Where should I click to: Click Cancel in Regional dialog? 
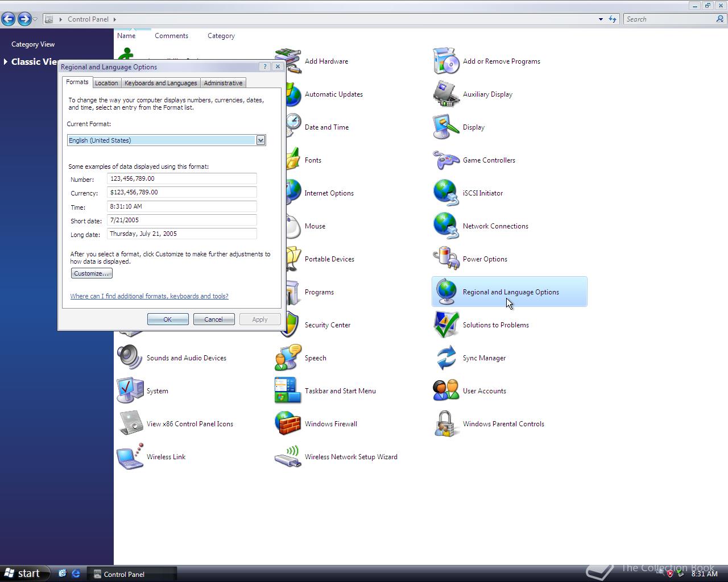pyautogui.click(x=214, y=319)
